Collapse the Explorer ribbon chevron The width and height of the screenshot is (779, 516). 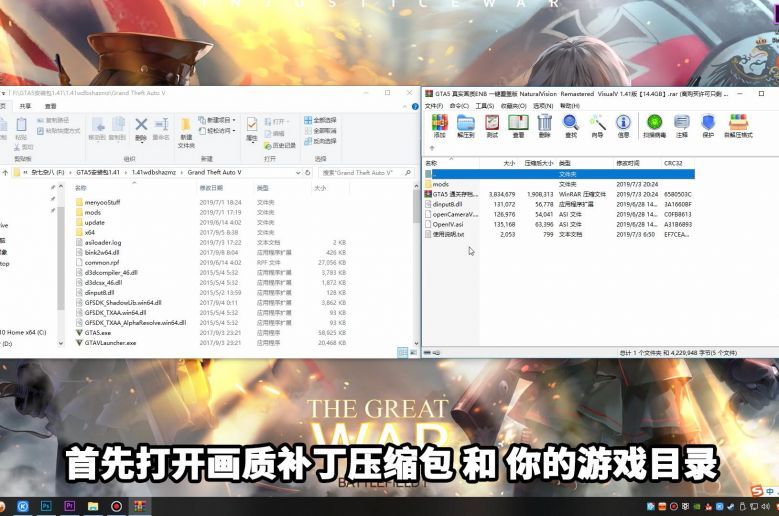404,106
